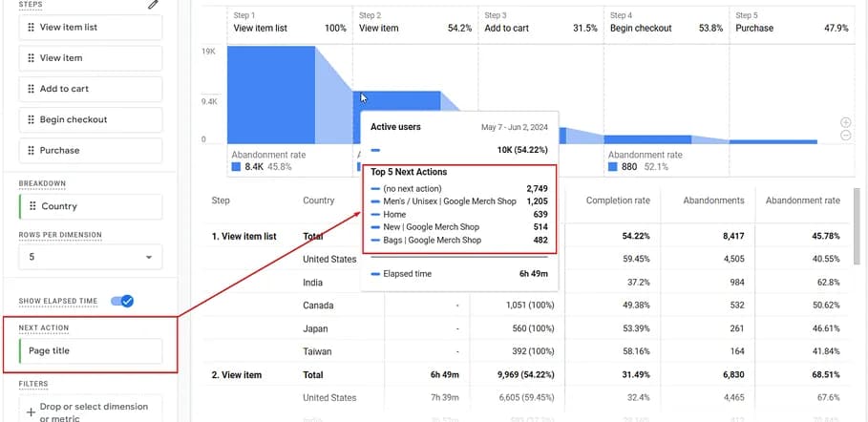Viewport: 868px width, 422px height.
Task: Click drag handle icon of Add to cart step
Action: tap(31, 89)
